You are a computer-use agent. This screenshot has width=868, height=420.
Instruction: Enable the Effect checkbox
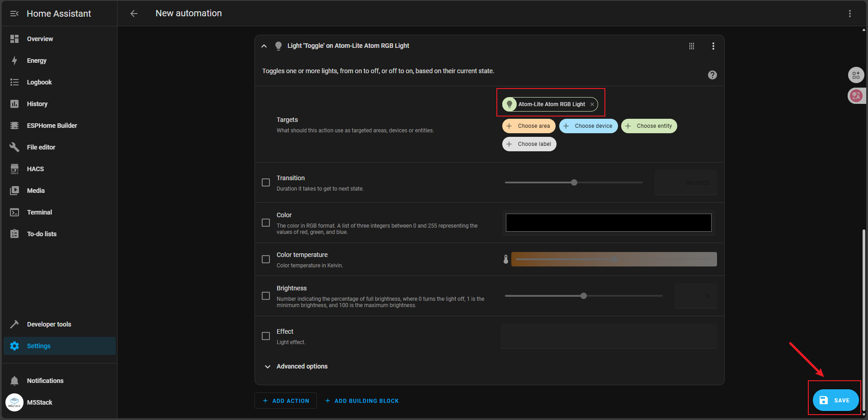click(266, 336)
